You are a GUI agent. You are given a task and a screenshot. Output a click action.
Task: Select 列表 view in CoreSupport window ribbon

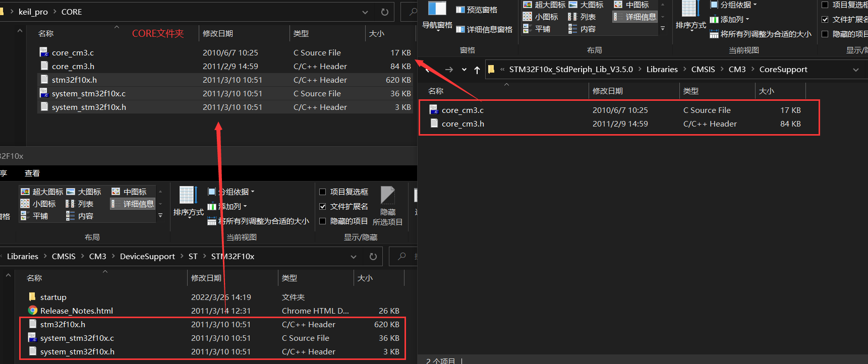pos(582,17)
